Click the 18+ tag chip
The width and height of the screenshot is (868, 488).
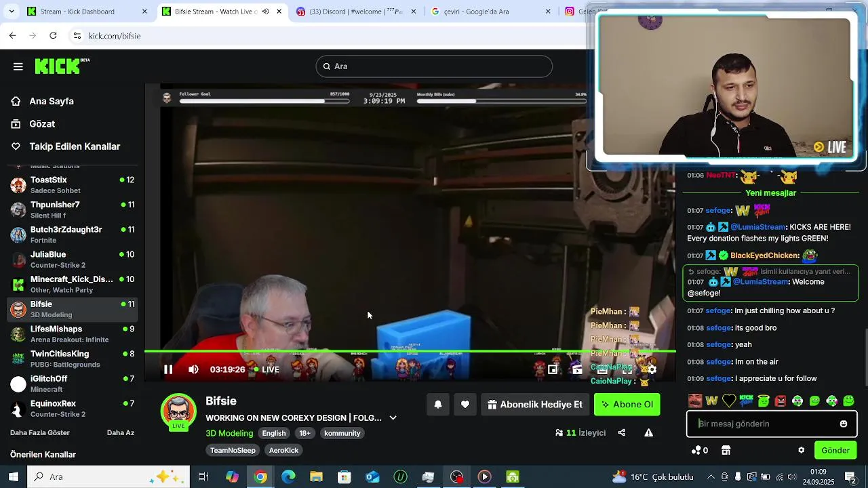click(305, 433)
